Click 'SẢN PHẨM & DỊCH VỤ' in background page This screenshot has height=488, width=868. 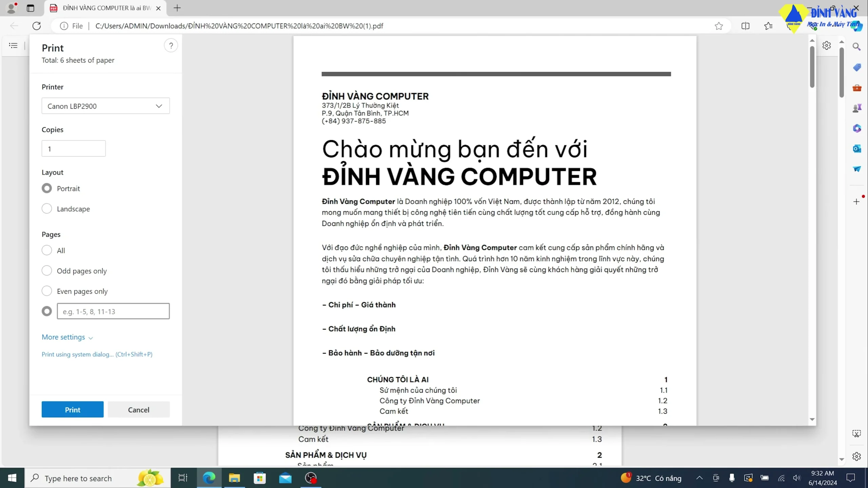coord(326,455)
